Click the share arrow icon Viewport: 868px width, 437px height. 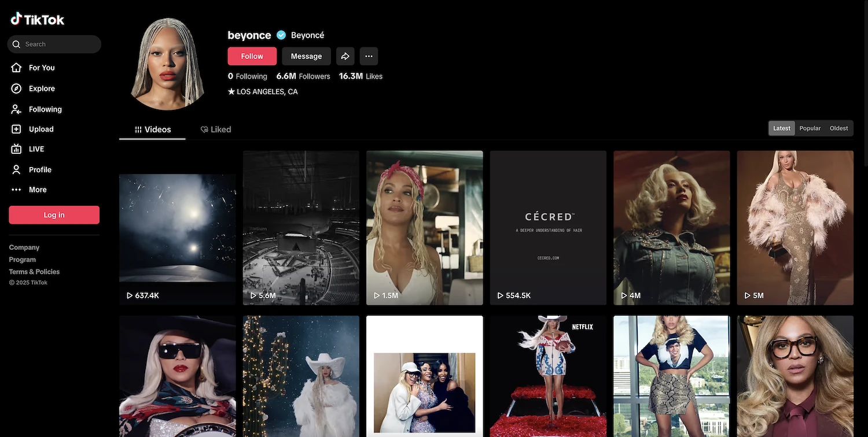[x=345, y=56]
